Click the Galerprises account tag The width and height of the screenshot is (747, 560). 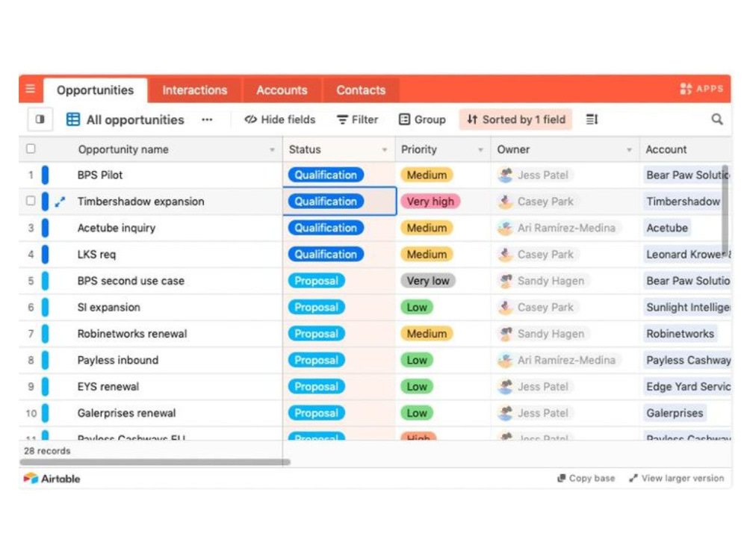(675, 414)
